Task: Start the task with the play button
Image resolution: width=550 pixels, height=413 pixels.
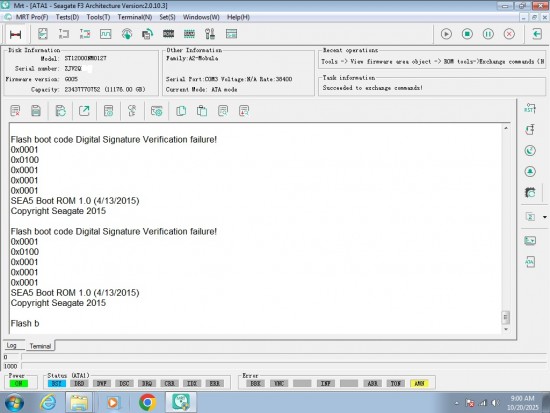Action: (446, 34)
